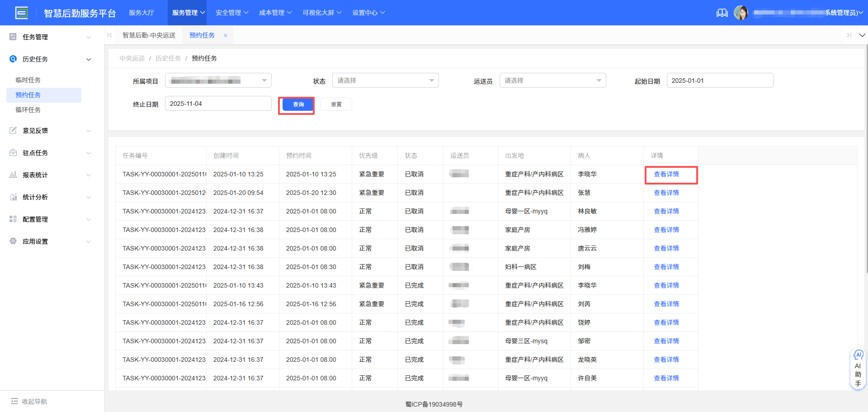Open 查看详情 for patient 李晓华
The width and height of the screenshot is (868, 412).
pyautogui.click(x=666, y=174)
